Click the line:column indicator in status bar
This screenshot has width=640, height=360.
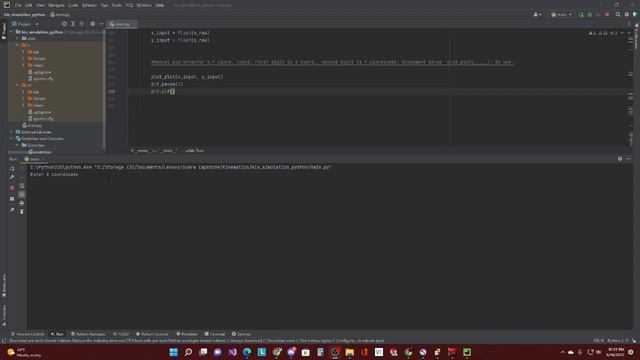tap(598, 340)
